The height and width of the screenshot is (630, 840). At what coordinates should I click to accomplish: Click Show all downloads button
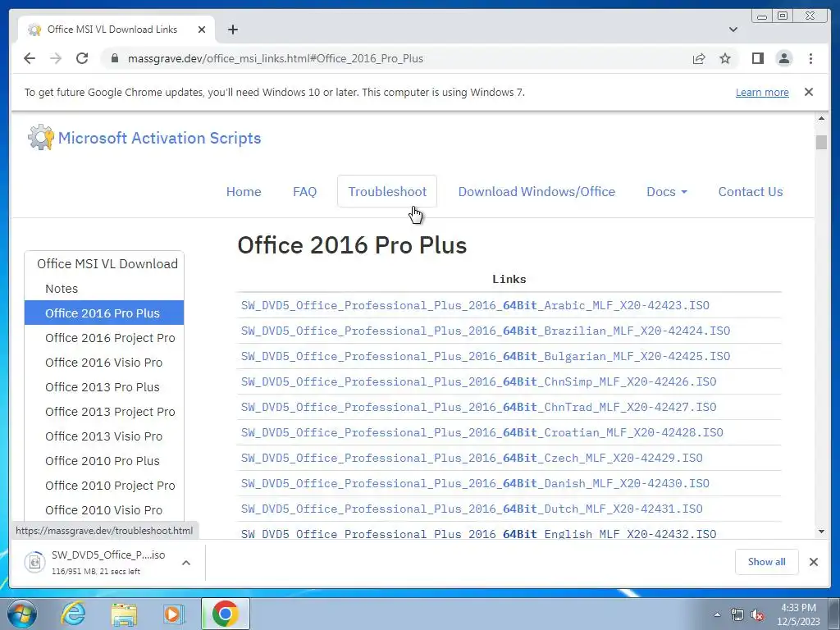[x=766, y=561]
